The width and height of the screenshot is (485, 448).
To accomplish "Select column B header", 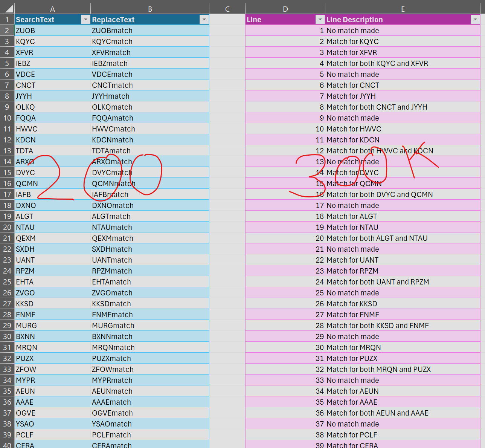I will 150,9.
